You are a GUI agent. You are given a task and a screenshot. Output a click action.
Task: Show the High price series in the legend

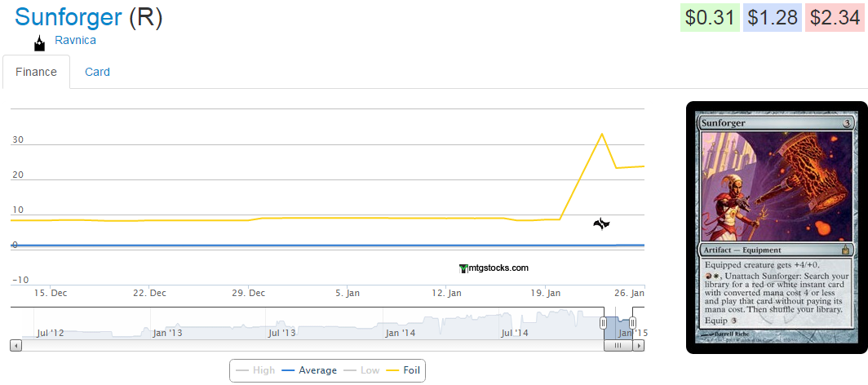coord(255,370)
